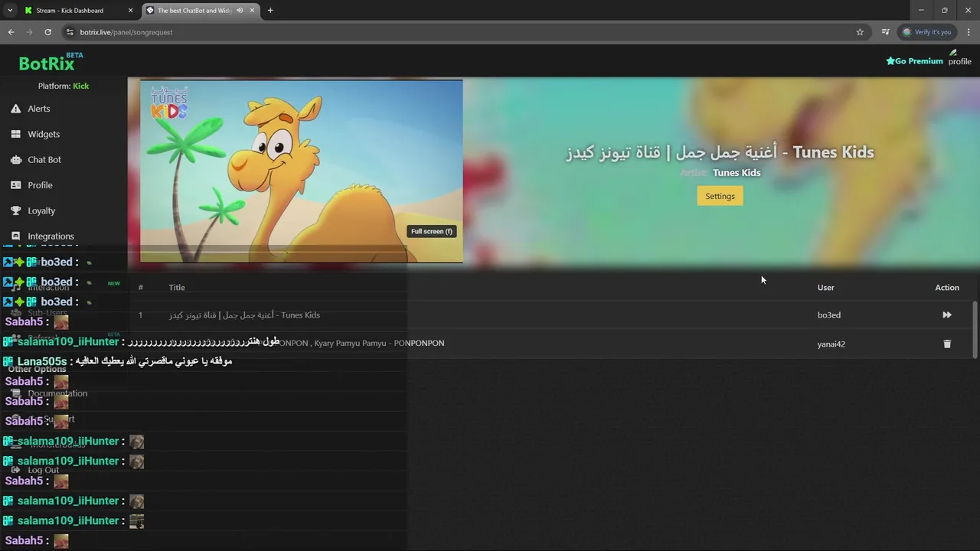The image size is (980, 551).
Task: Click the Go Premium star link
Action: pyautogui.click(x=914, y=61)
